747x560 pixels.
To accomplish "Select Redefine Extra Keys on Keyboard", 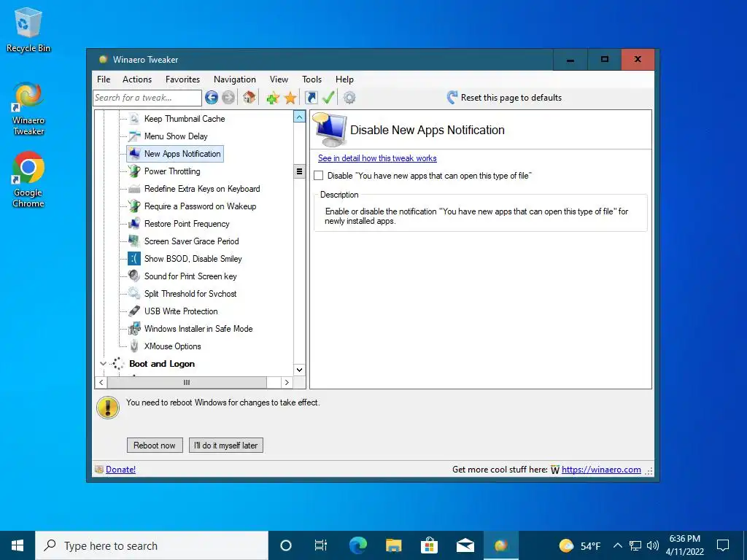I will (202, 189).
